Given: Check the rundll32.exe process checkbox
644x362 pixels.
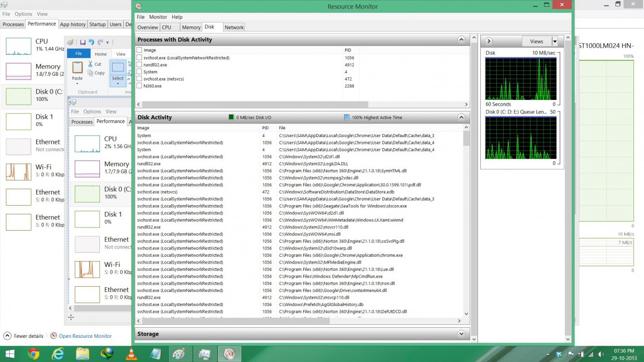Looking at the screenshot, I should pyautogui.click(x=140, y=65).
